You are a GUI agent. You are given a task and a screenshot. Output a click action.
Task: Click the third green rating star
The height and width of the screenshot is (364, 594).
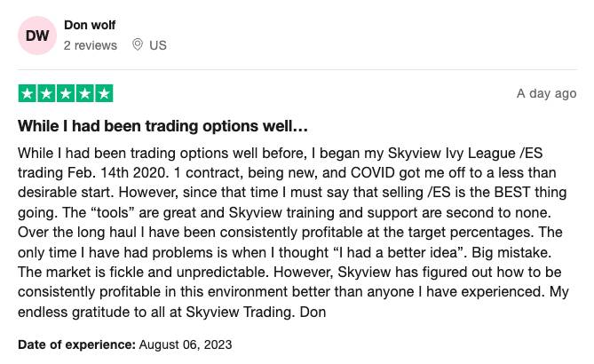point(66,93)
